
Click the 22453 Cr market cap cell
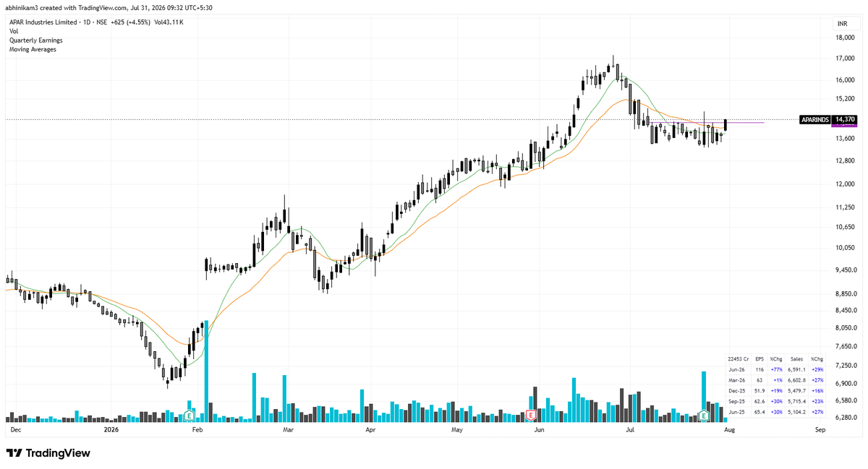pyautogui.click(x=737, y=358)
